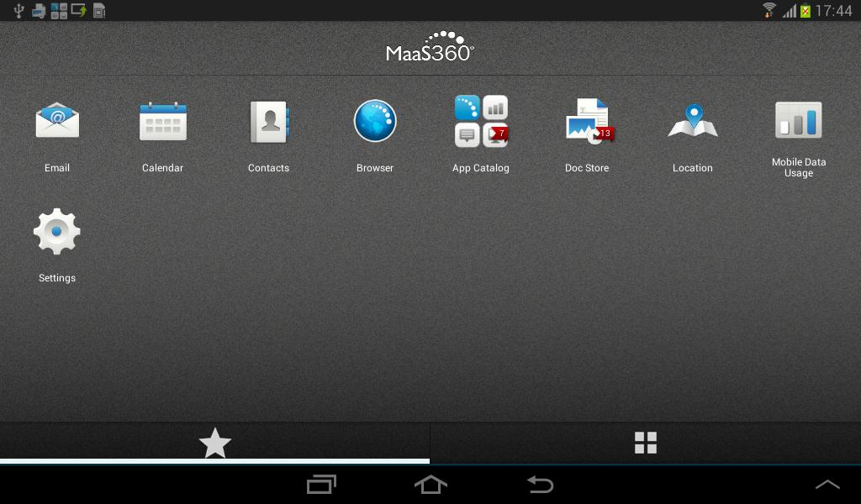Open Mobile Data Usage
Viewport: 861px width, 504px height.
(798, 120)
